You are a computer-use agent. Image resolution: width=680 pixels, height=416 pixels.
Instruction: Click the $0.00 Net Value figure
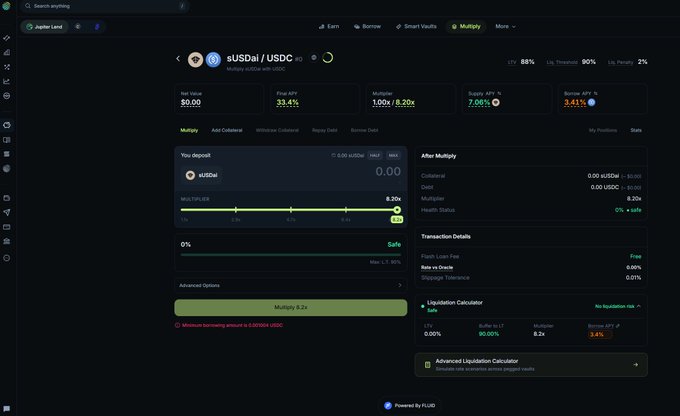(190, 102)
